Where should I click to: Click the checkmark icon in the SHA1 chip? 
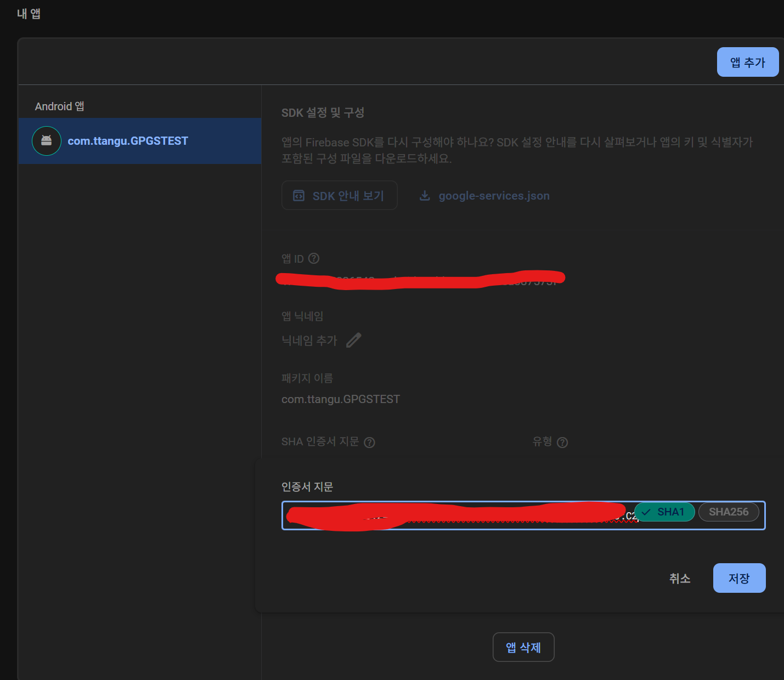(646, 512)
